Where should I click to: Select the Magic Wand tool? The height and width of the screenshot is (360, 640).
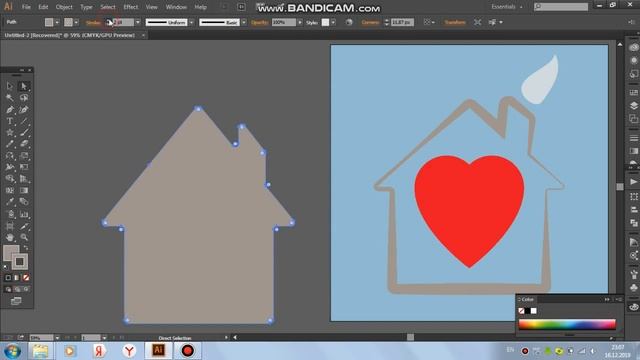coord(10,98)
